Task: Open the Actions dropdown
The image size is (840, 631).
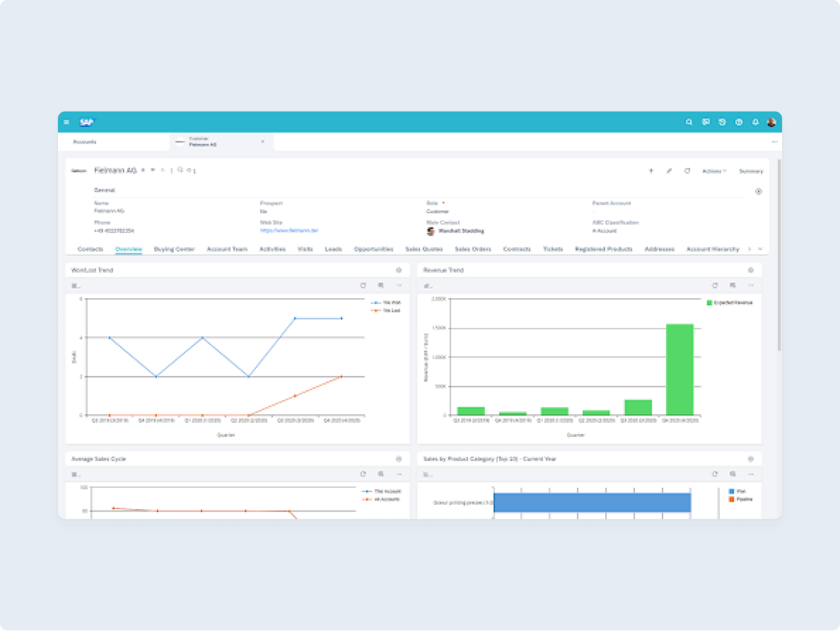Action: click(714, 171)
